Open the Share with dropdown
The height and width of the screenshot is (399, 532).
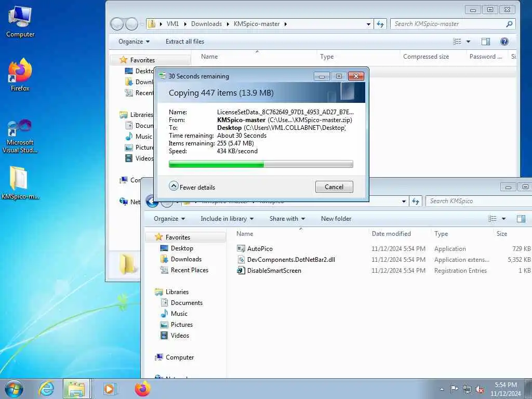coord(287,219)
